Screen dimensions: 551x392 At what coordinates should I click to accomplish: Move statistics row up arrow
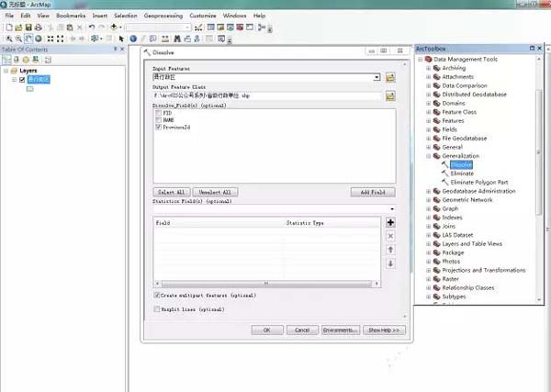pos(390,250)
